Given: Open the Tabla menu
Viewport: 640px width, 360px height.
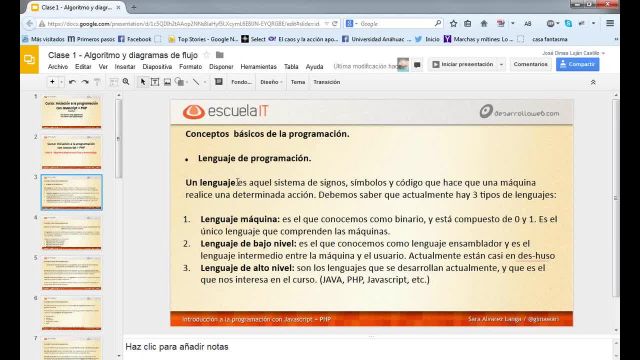Looking at the screenshot, I should 291,67.
